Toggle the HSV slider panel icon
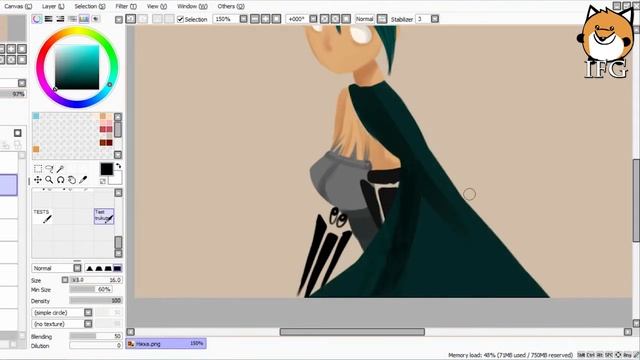 tap(60, 19)
